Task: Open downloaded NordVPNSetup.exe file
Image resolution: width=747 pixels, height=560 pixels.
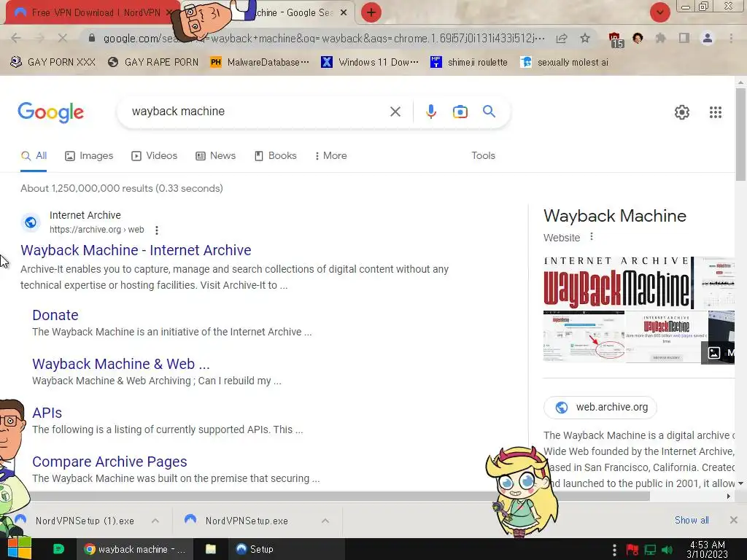Action: pos(237,521)
